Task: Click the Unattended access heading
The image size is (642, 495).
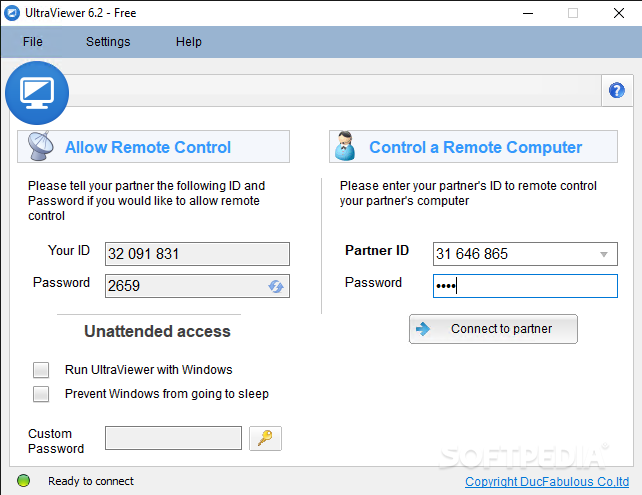Action: click(157, 331)
